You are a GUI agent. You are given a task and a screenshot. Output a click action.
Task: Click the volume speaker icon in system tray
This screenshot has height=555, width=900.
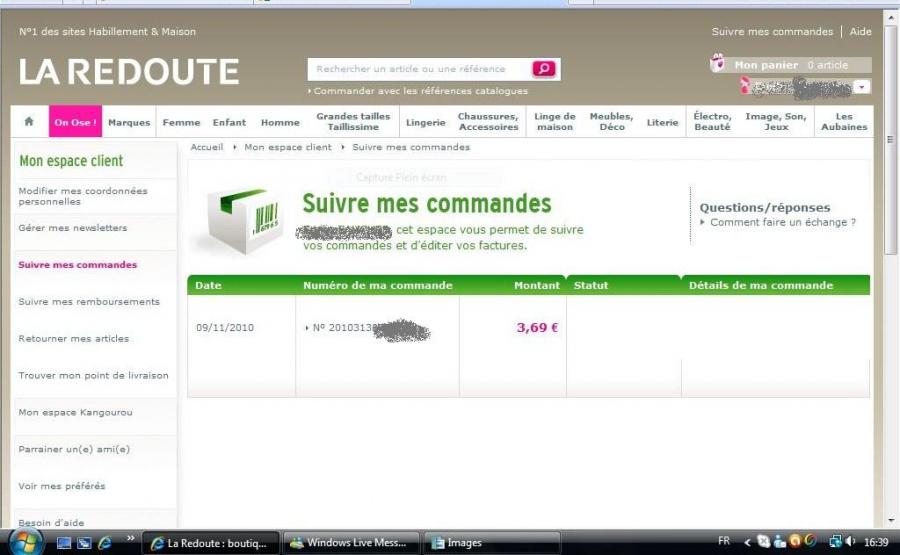pyautogui.click(x=851, y=542)
